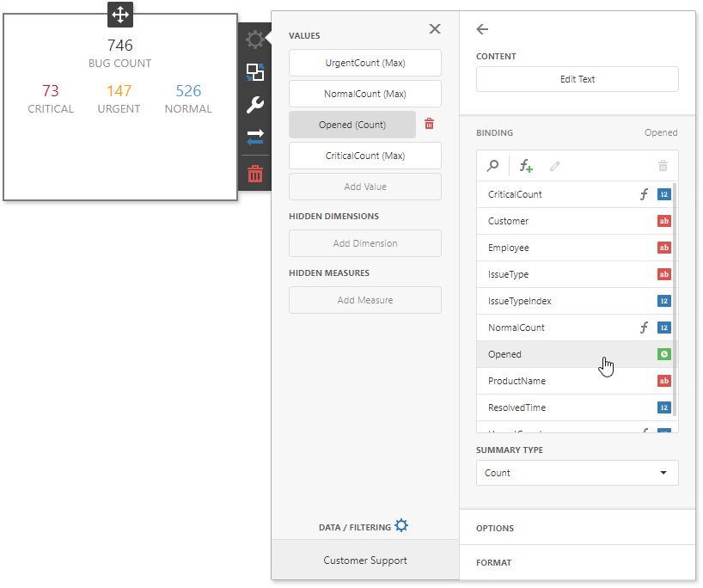Image resolution: width=703 pixels, height=588 pixels.
Task: Click the green clock icon on Opened row
Action: coord(664,354)
